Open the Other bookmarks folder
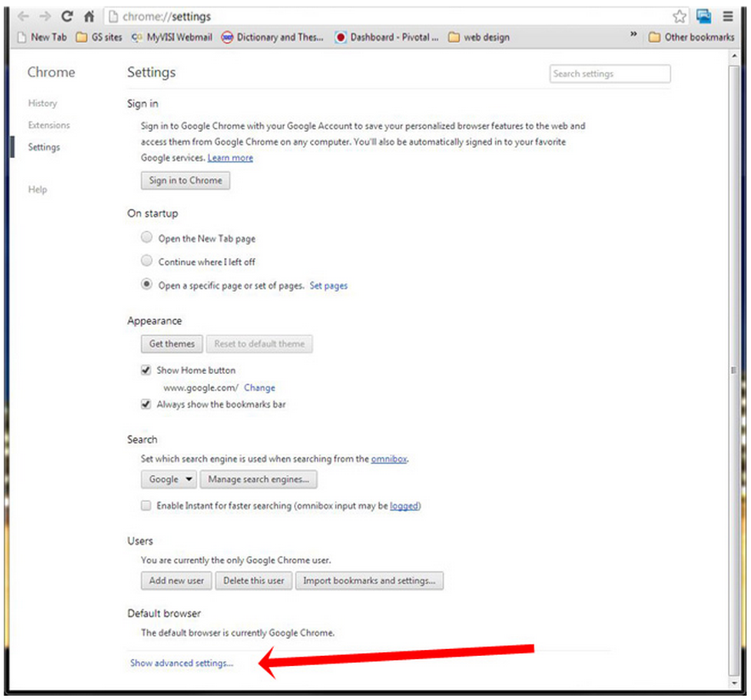Viewport: 751px width, 700px height. (x=692, y=37)
